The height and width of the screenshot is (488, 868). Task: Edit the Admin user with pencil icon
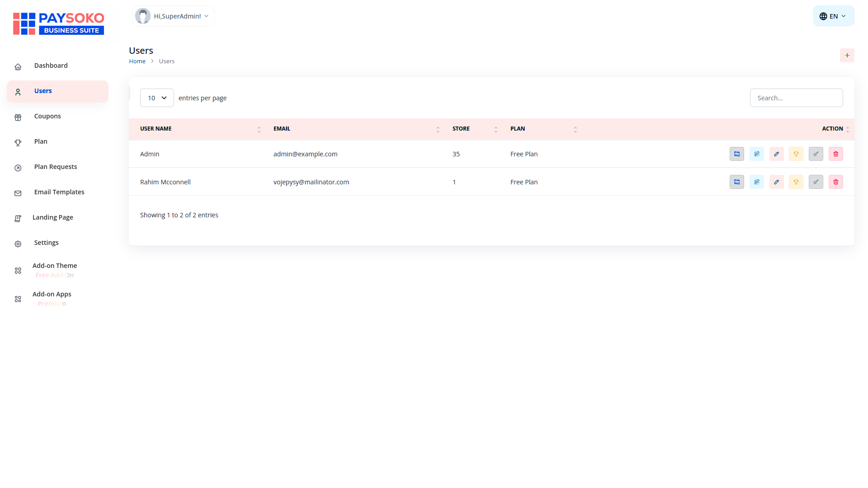tap(776, 154)
